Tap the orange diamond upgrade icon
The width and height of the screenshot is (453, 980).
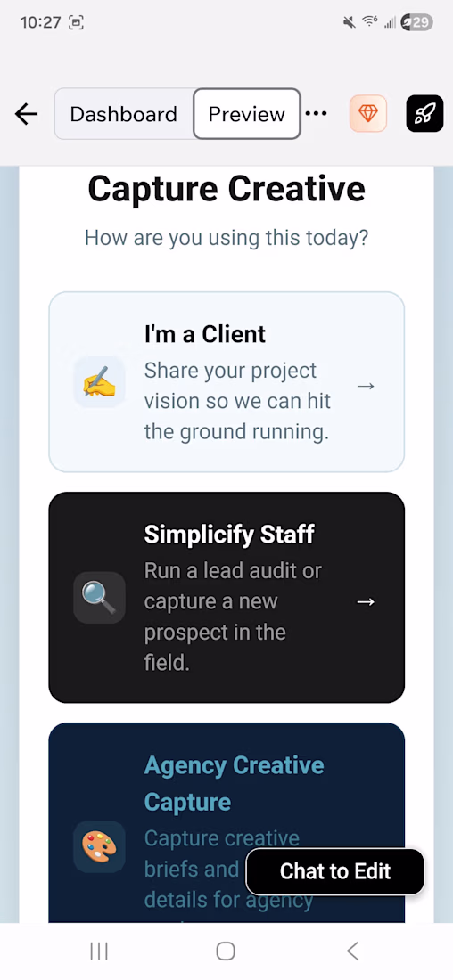coord(368,114)
